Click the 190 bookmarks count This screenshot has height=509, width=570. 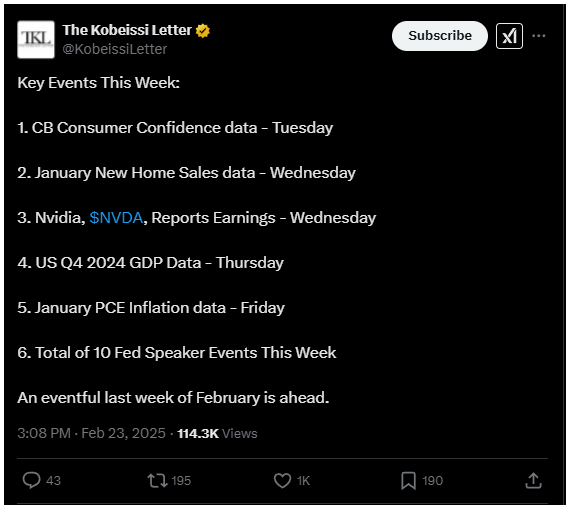click(433, 481)
